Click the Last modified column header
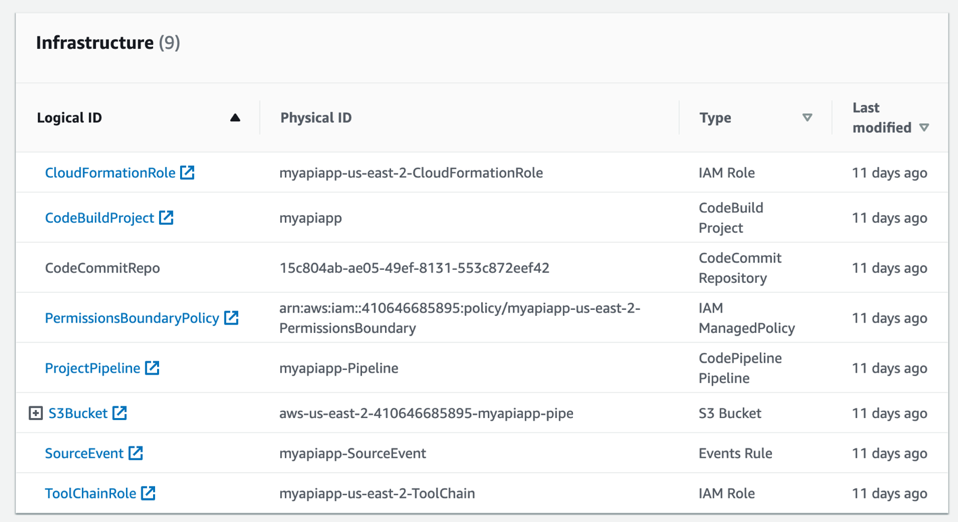958x522 pixels. (x=882, y=117)
